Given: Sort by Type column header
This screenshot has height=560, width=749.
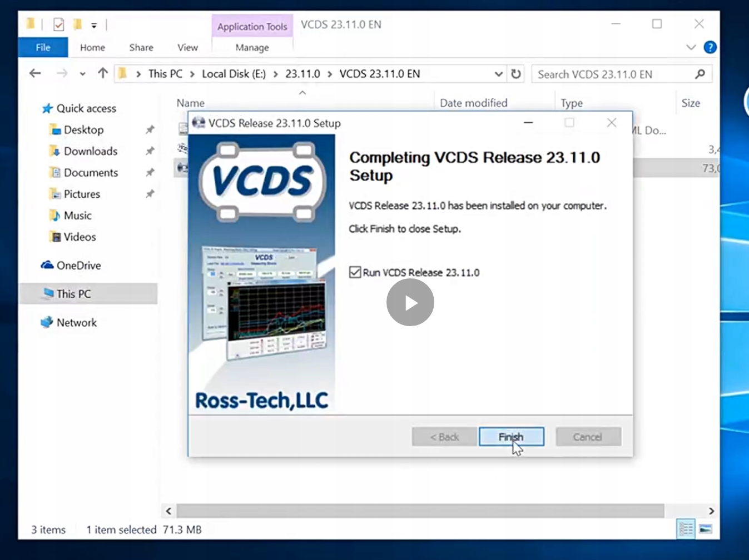Looking at the screenshot, I should pyautogui.click(x=572, y=103).
